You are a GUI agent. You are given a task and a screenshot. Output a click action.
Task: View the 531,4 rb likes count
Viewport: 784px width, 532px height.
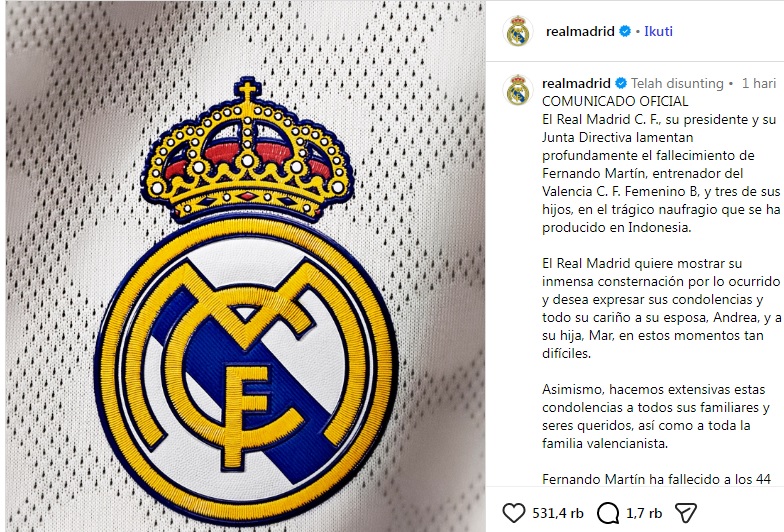point(558,513)
